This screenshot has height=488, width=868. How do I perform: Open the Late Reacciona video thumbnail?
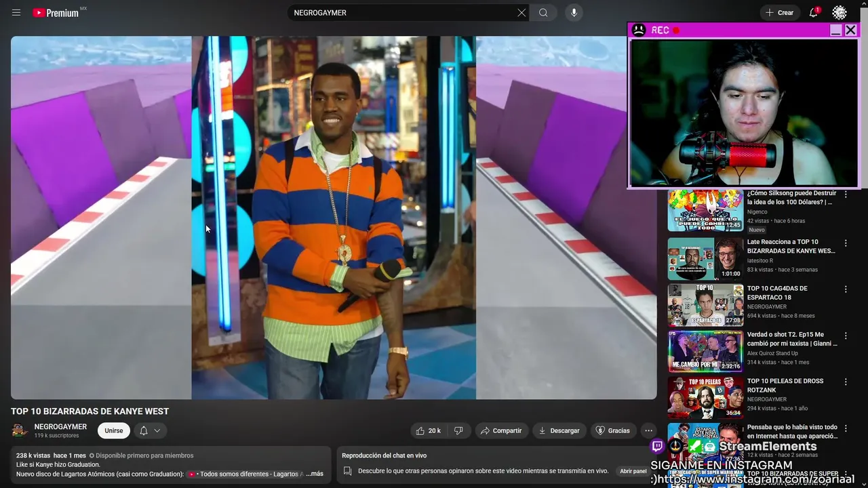tap(705, 258)
